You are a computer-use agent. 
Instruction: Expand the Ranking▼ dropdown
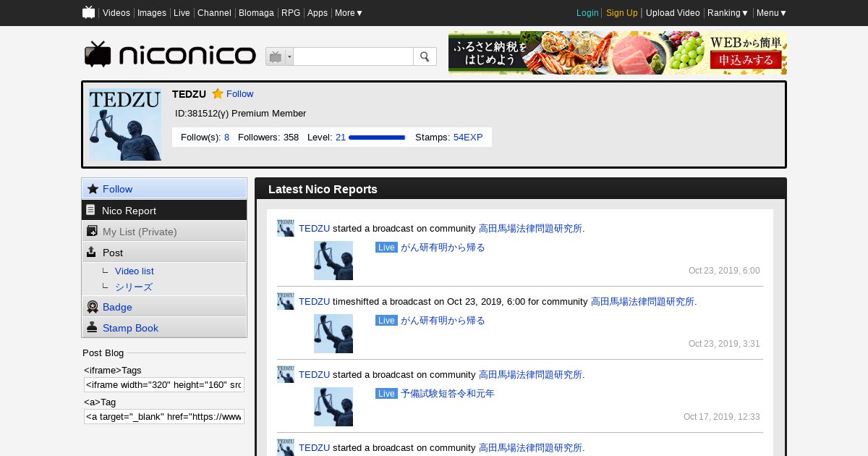click(728, 13)
